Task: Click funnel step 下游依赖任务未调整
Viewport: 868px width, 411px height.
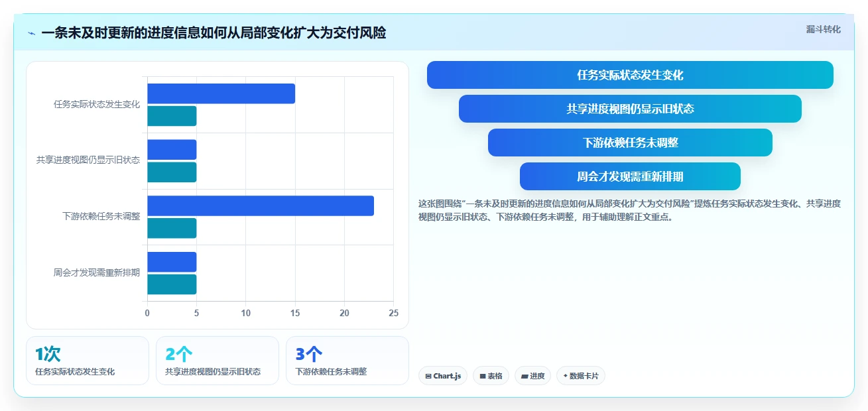Action: pos(630,143)
